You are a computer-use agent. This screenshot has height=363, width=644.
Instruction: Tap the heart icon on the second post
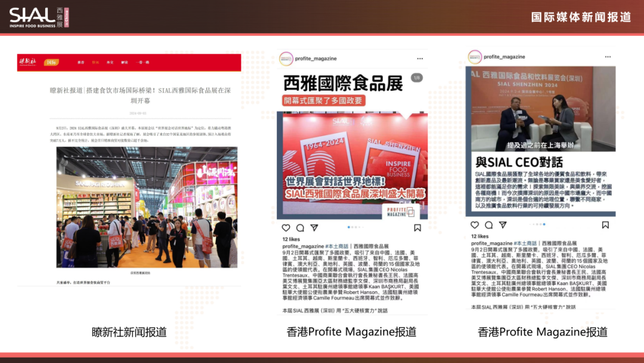(x=474, y=226)
